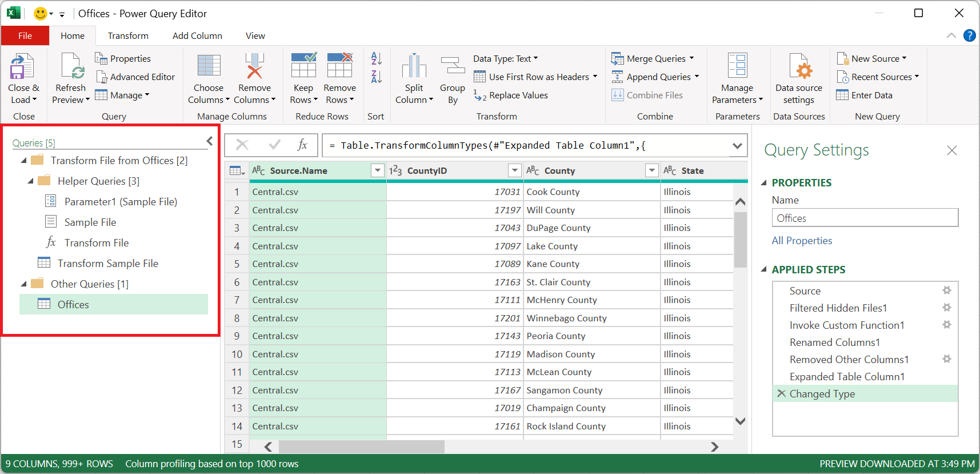Click the Remove Columns icon
The image size is (980, 474).
255,66
